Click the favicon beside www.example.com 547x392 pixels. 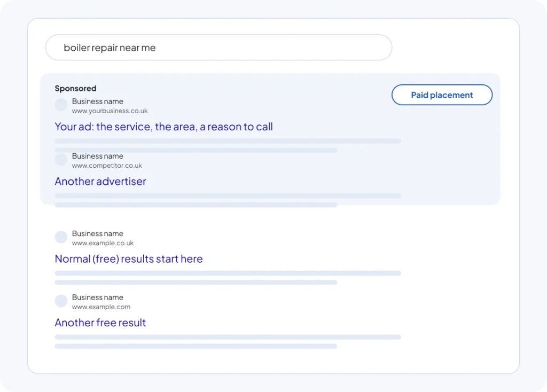[x=61, y=301]
